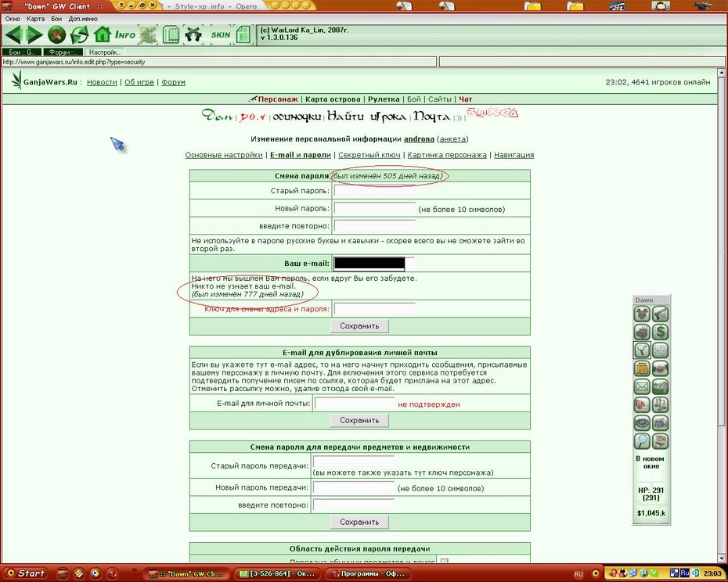Viewport: 728px width, 582px height.
Task: Focus the Ключ для смены адреса field
Action: [374, 309]
